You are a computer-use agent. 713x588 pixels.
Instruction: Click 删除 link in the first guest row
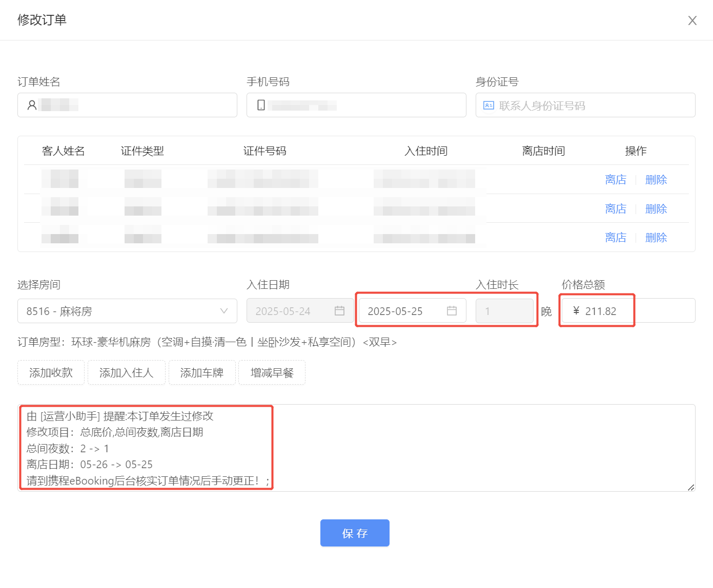tap(656, 180)
